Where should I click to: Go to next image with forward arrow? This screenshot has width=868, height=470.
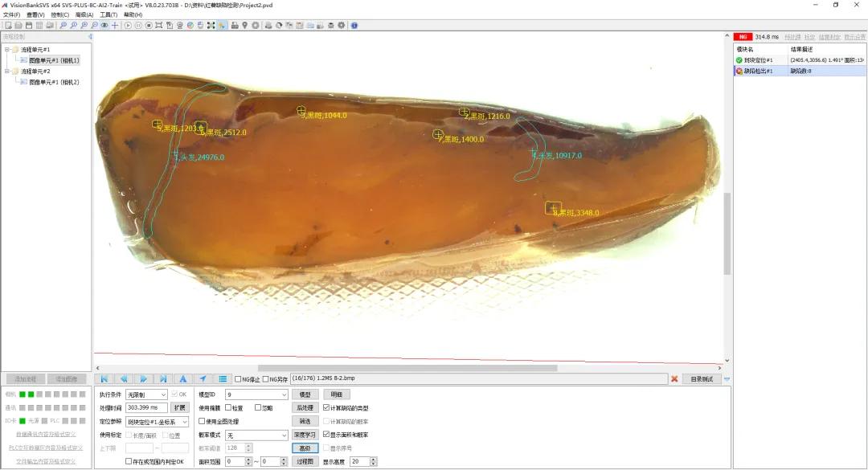[143, 379]
